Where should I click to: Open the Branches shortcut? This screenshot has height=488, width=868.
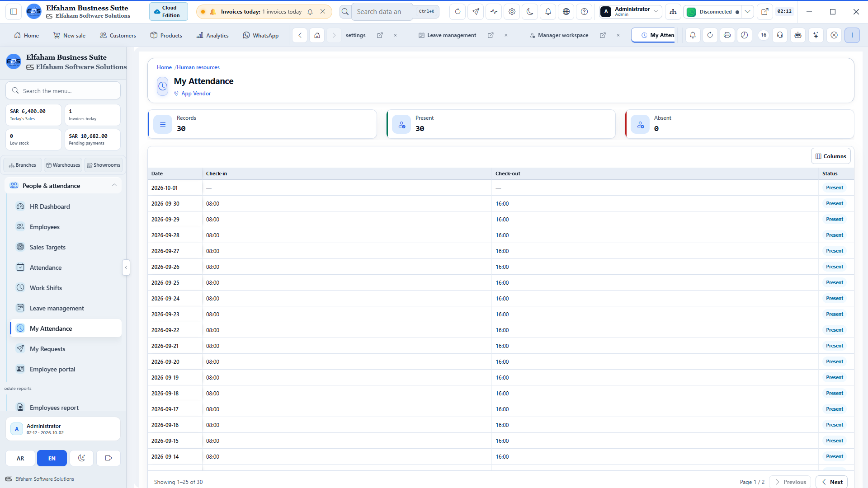tap(23, 165)
